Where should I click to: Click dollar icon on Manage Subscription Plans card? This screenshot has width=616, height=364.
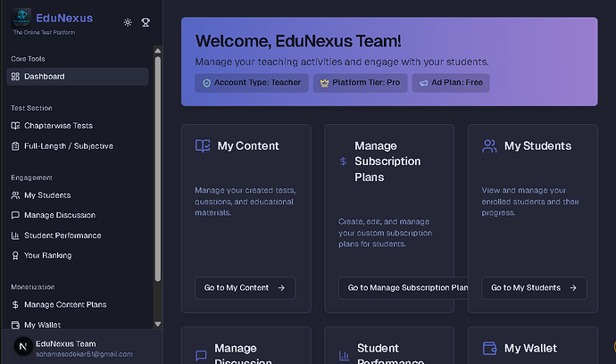pyautogui.click(x=344, y=161)
